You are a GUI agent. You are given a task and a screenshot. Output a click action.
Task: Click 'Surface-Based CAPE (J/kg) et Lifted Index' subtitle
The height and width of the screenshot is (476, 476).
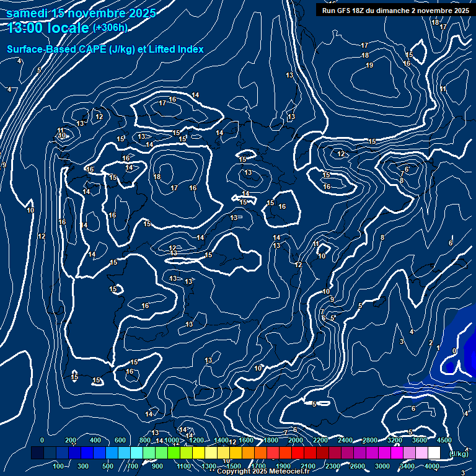coord(105,49)
